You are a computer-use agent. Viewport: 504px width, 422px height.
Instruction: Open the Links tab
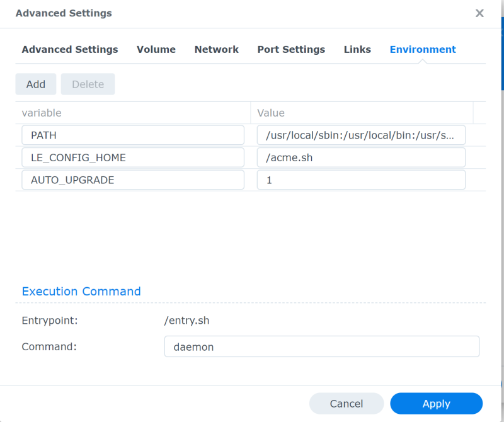[357, 49]
